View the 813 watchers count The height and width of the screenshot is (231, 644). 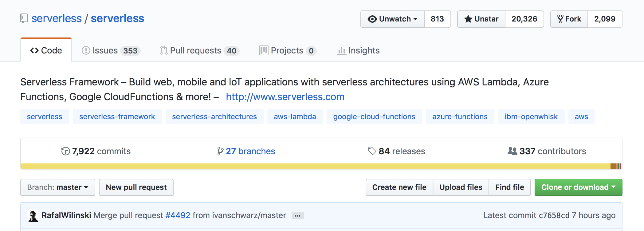tap(437, 19)
